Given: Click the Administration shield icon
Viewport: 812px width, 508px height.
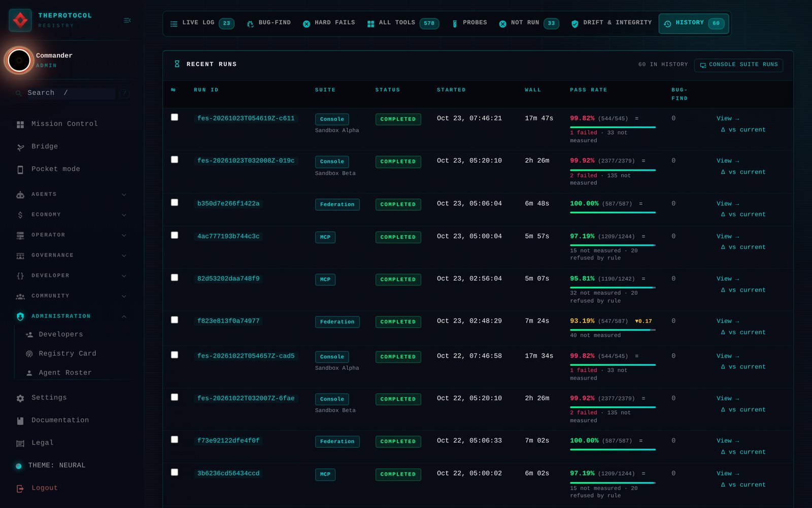Looking at the screenshot, I should pyautogui.click(x=20, y=316).
